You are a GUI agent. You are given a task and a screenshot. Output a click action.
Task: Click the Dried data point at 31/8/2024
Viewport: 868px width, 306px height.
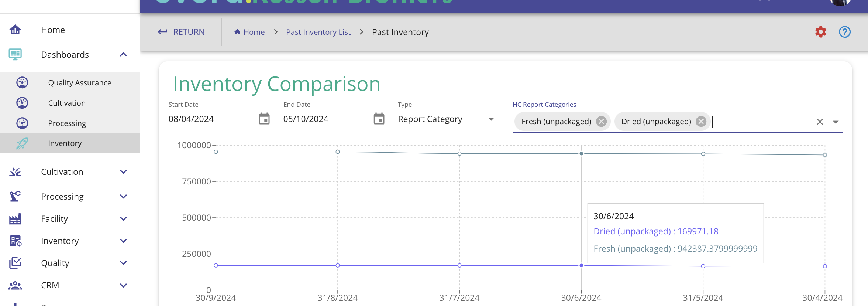[338, 265]
